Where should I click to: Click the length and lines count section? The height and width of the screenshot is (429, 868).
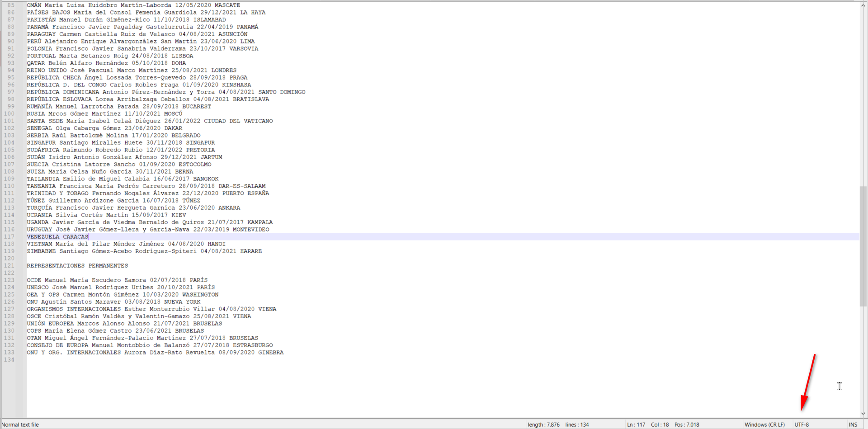(x=558, y=424)
